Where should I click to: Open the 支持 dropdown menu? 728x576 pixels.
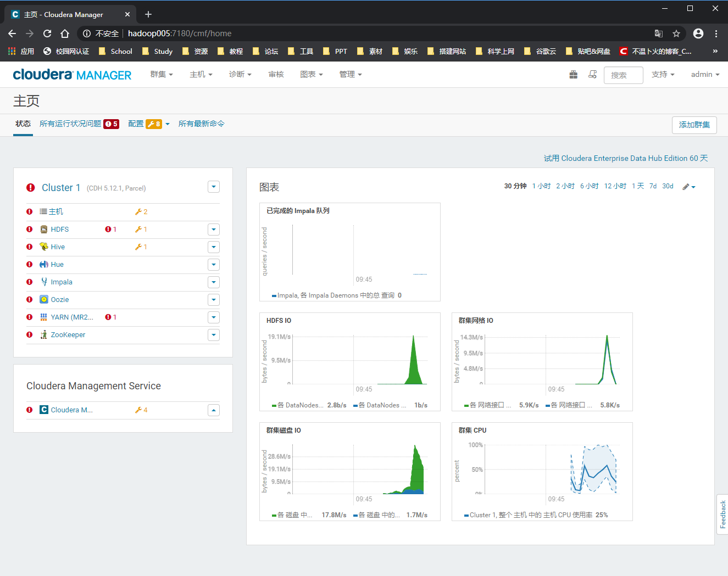click(663, 75)
